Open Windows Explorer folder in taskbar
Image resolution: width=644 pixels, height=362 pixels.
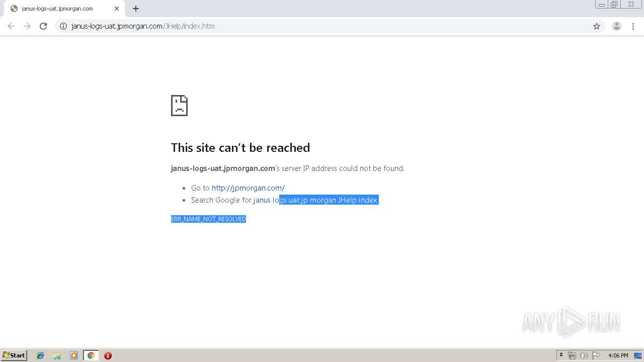coord(57,355)
